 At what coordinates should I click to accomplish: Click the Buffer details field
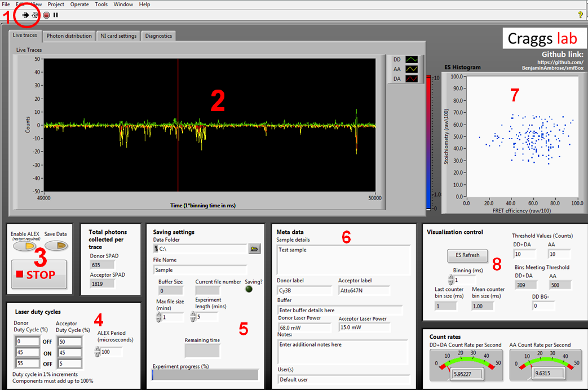pyautogui.click(x=340, y=311)
